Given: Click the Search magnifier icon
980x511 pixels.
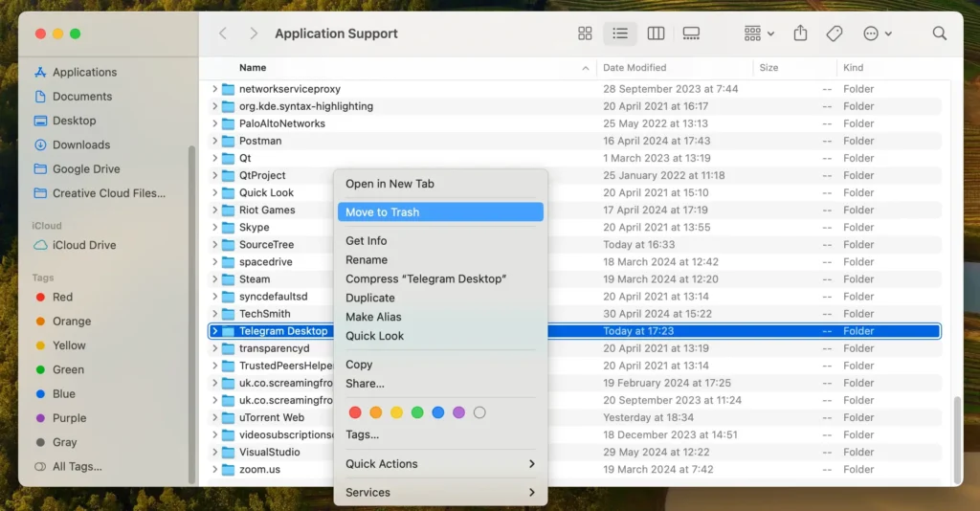Looking at the screenshot, I should click(x=940, y=33).
